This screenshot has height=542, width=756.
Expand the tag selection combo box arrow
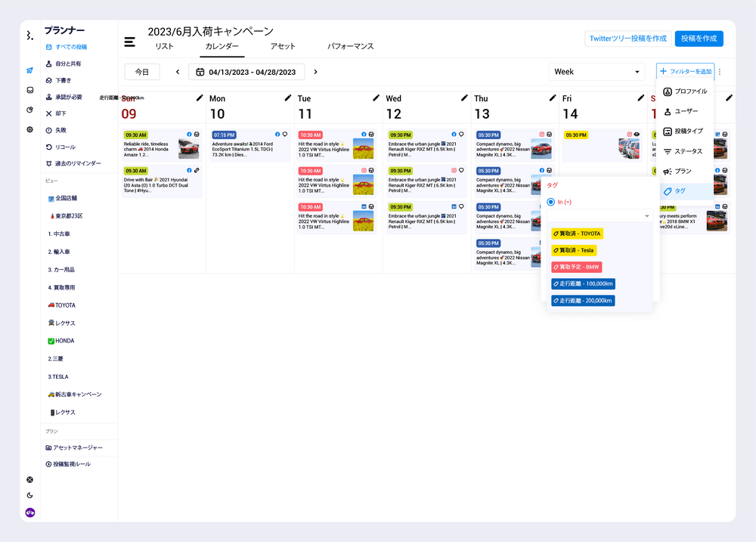pyautogui.click(x=646, y=216)
